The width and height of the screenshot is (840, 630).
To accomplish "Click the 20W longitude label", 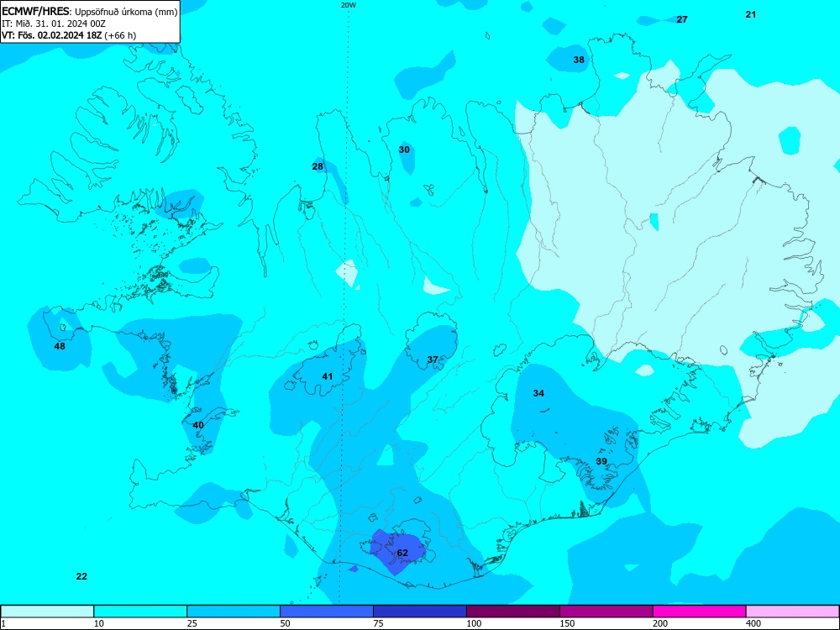I will [349, 5].
